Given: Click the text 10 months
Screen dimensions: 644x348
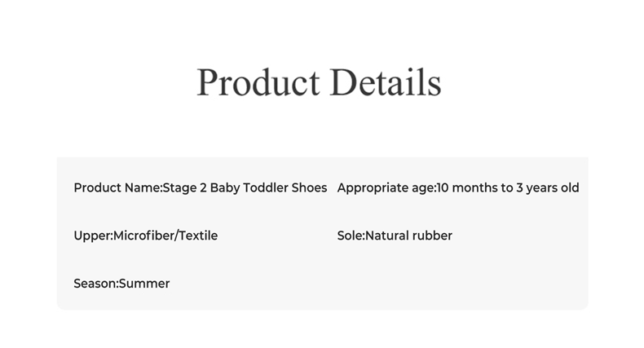Looking at the screenshot, I should click(466, 188).
